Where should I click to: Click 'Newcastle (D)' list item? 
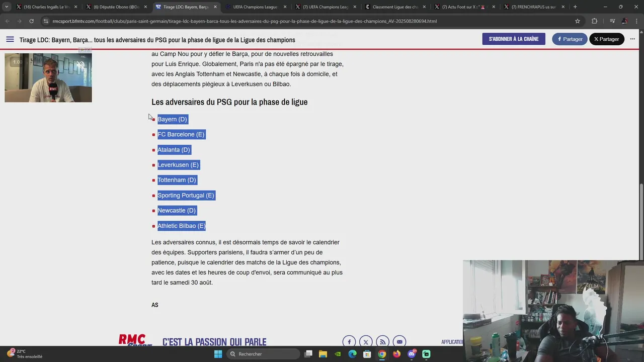[x=177, y=210]
